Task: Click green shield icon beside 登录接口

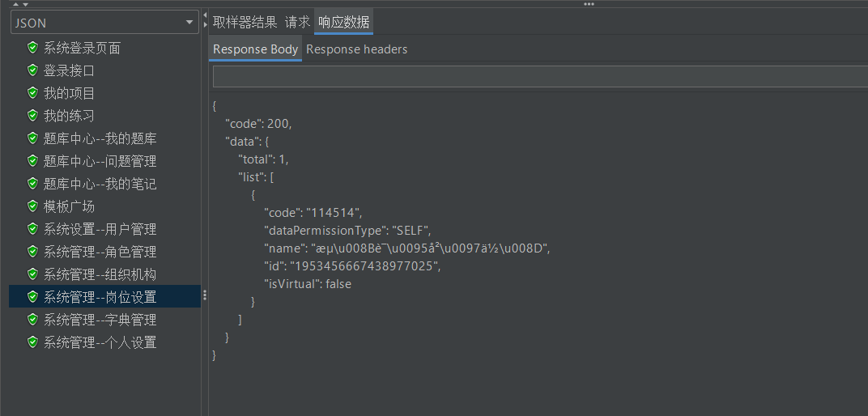Action: point(32,70)
